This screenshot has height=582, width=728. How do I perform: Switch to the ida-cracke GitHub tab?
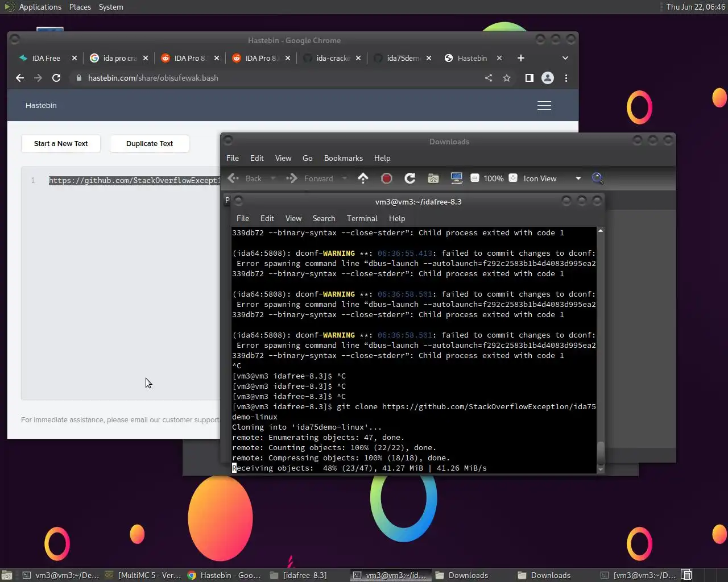point(332,58)
